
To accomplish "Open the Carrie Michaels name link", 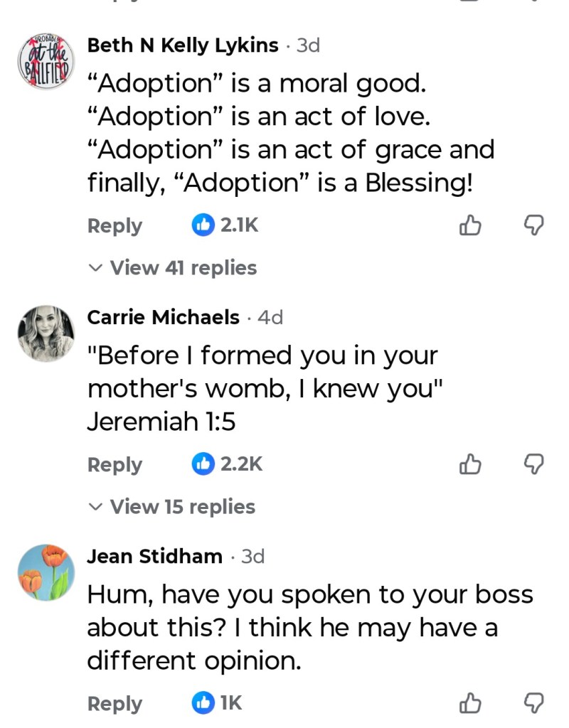I will tap(163, 318).
